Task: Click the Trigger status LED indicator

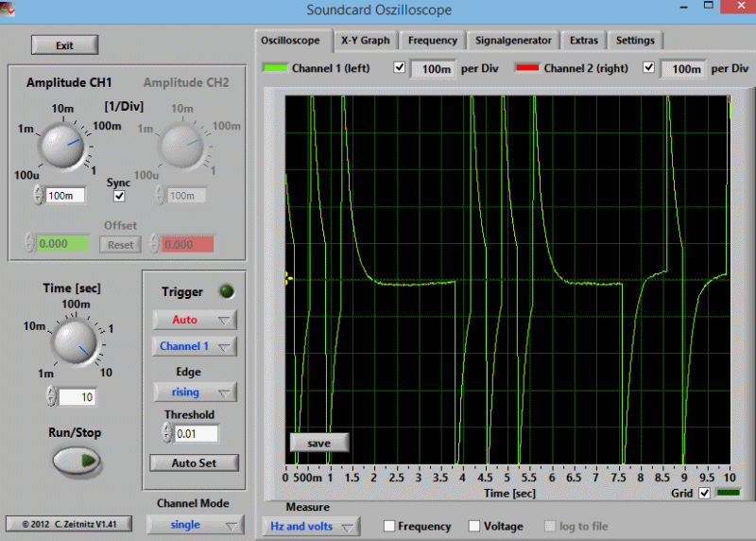Action: (x=227, y=291)
